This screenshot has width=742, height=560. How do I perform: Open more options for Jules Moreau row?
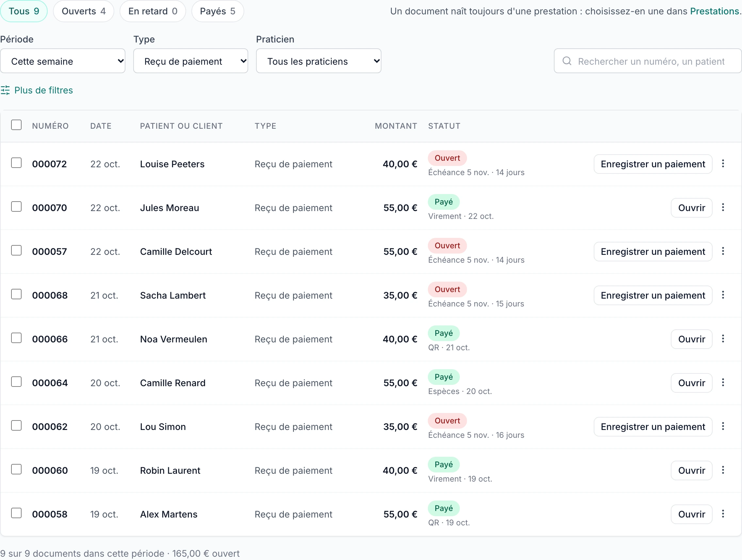pyautogui.click(x=723, y=207)
